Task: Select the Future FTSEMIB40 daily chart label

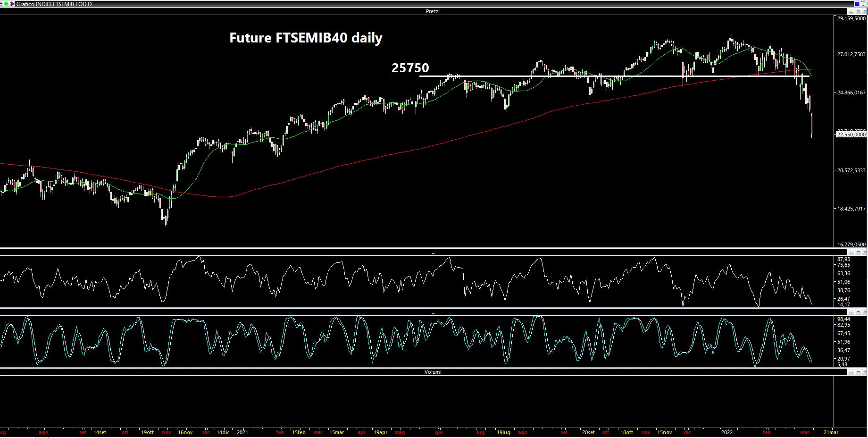Action: [x=306, y=38]
